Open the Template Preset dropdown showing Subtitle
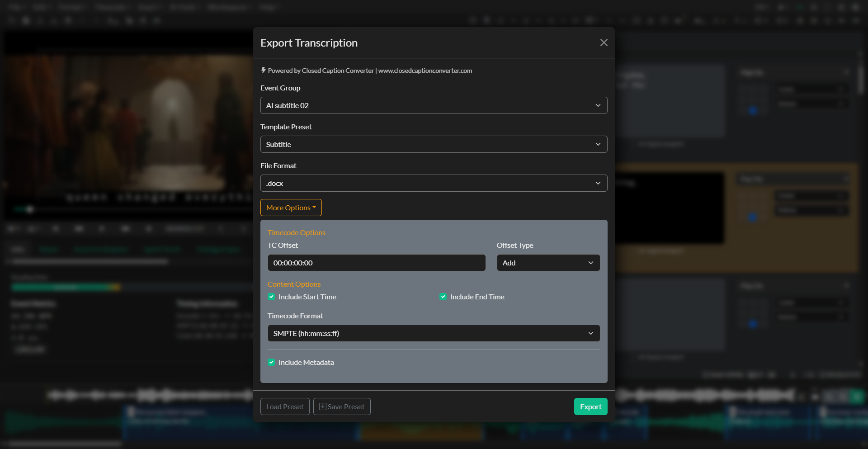The height and width of the screenshot is (449, 868). (x=434, y=144)
